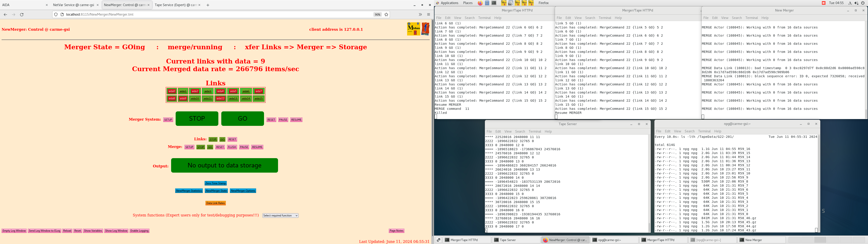Show more toolbar tools via chevron
Viewport: 868px width, 244px height.
pos(420,14)
